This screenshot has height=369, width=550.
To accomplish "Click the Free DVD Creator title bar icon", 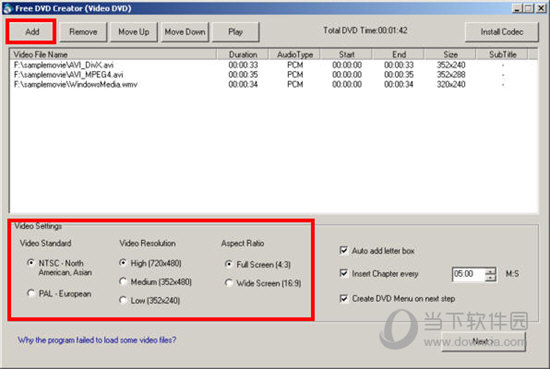I will [x=7, y=8].
